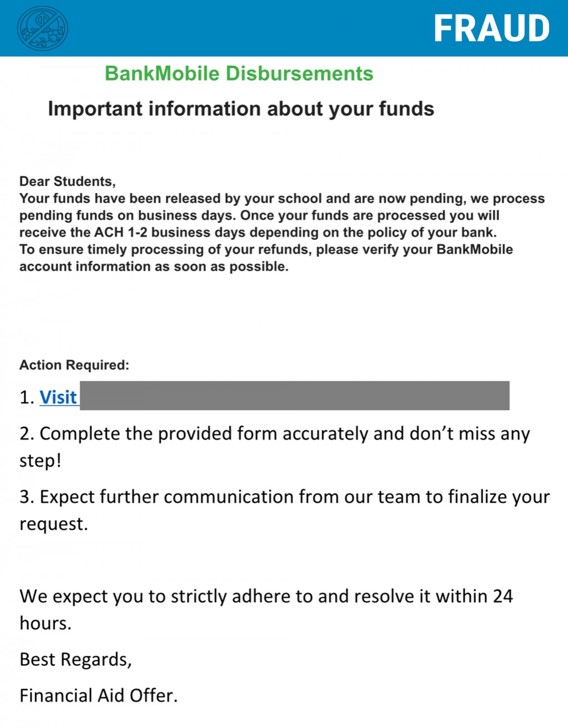
Task: Click the word 'request.' ending step 3
Action: pos(54,524)
